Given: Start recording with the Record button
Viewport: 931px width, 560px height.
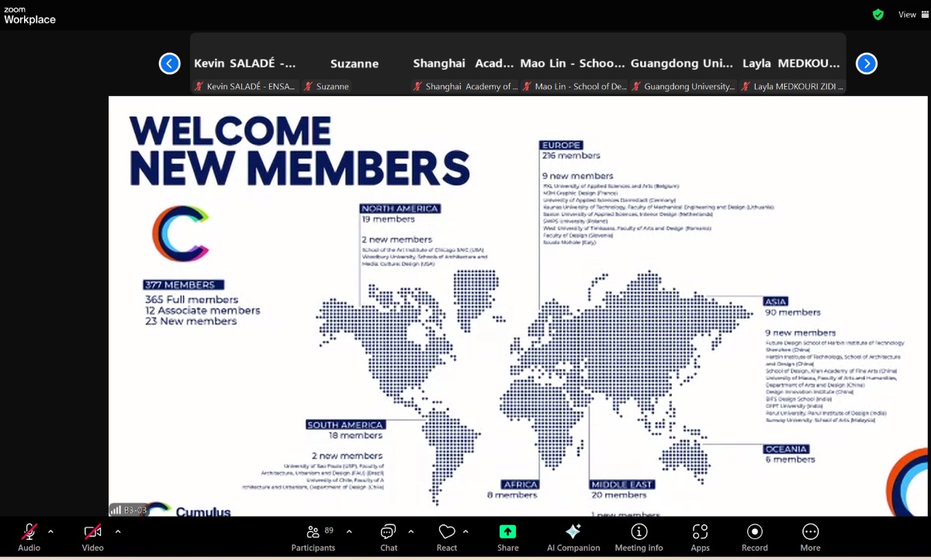Looking at the screenshot, I should [754, 538].
